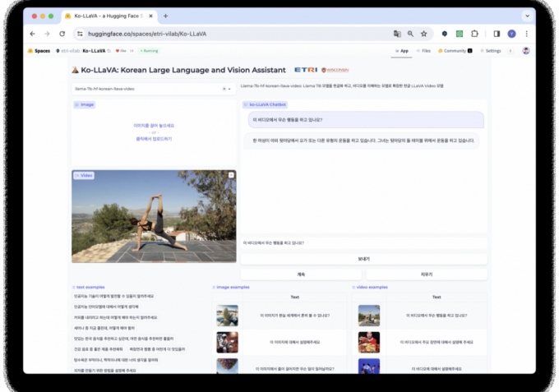Choose the example '이 비디오에 대해서 설명해주세요'
Image resolution: width=559 pixels, height=392 pixels.
(437, 369)
